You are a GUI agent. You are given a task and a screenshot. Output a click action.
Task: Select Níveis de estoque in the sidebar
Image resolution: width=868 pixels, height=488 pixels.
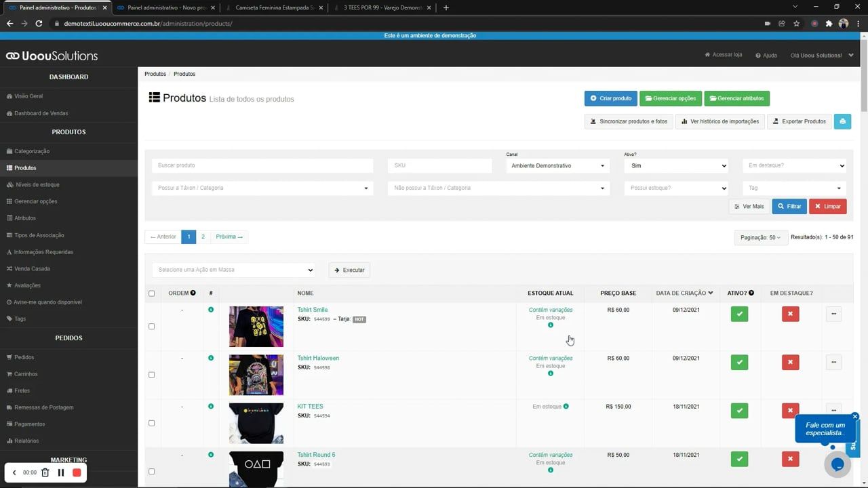[38, 184]
